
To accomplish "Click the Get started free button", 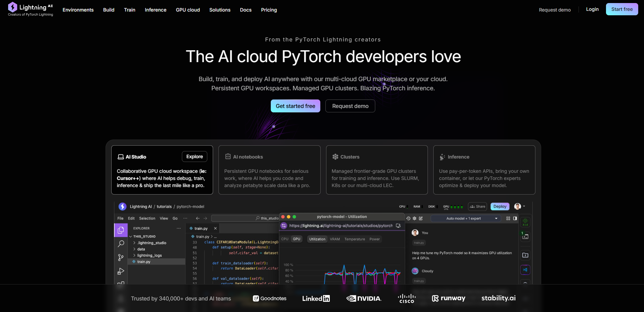I will click(x=295, y=106).
